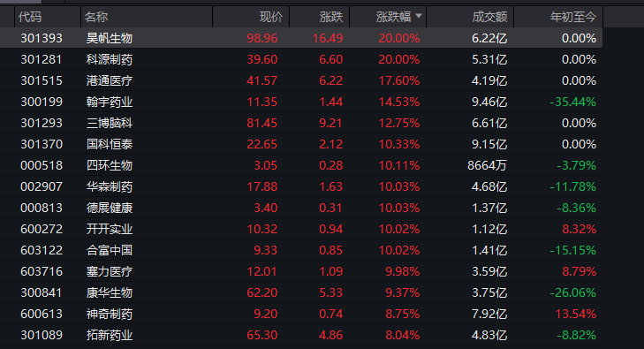Click the 代码 column header

(29, 17)
